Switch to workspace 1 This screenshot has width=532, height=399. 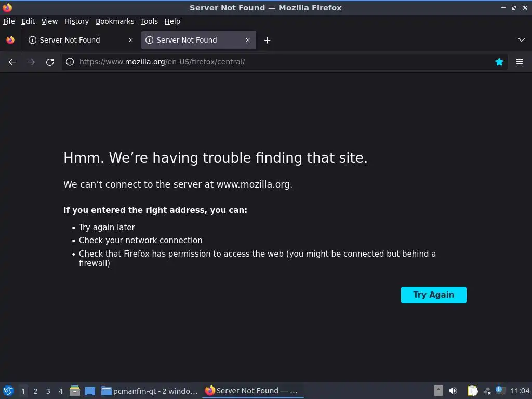click(x=23, y=391)
